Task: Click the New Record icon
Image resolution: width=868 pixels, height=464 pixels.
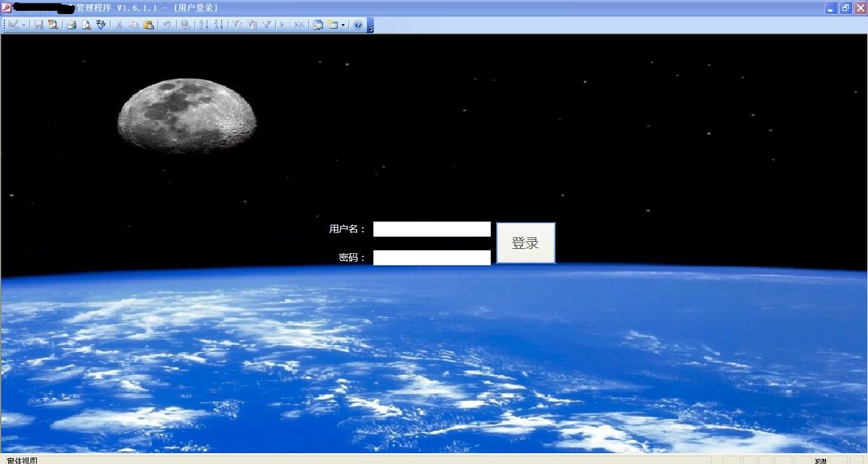Action: [x=284, y=25]
